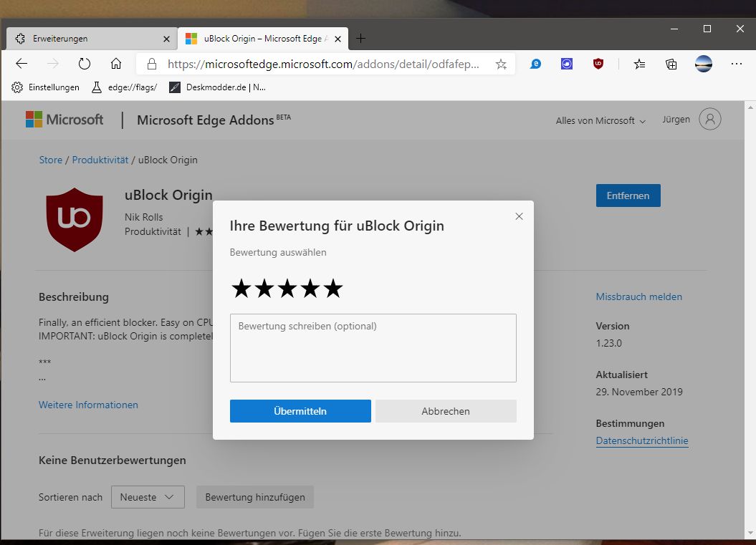Go to the Produktivität breadcrumb link

coord(100,160)
